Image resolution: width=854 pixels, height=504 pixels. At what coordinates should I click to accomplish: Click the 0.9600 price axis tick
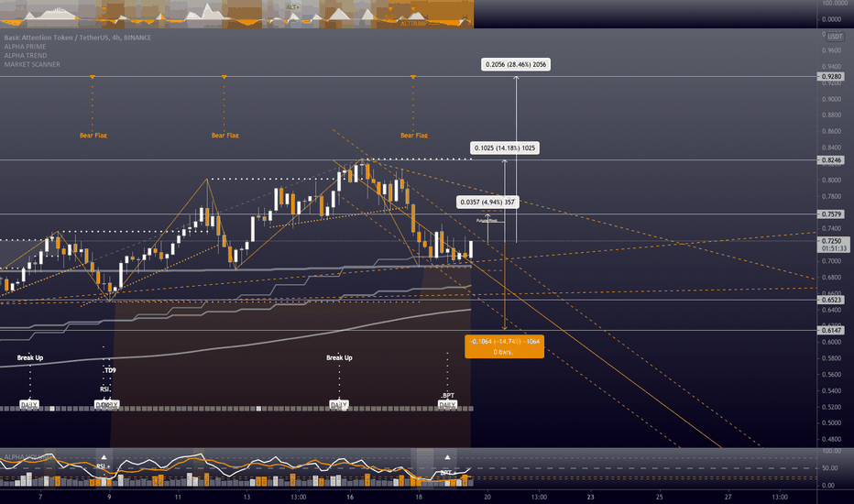click(x=831, y=50)
